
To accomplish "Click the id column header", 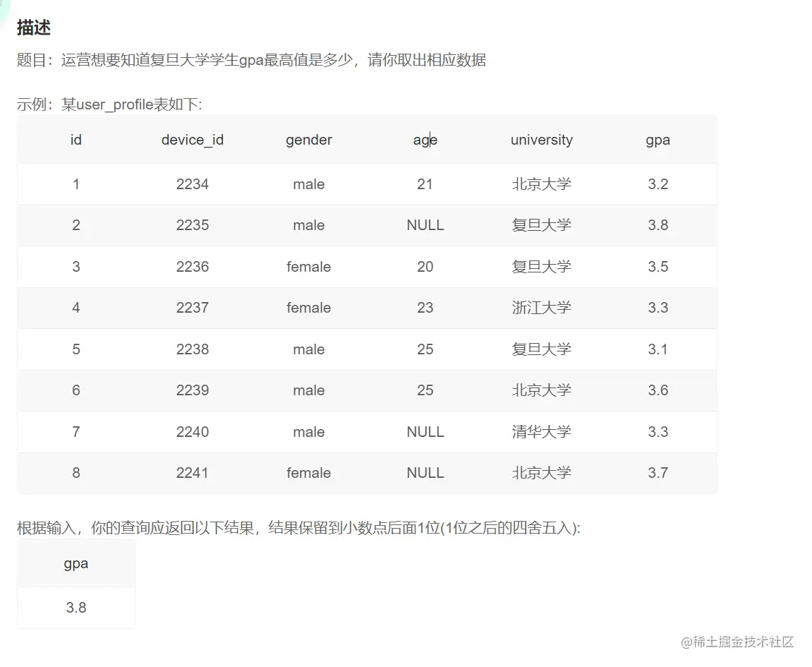I will click(76, 140).
